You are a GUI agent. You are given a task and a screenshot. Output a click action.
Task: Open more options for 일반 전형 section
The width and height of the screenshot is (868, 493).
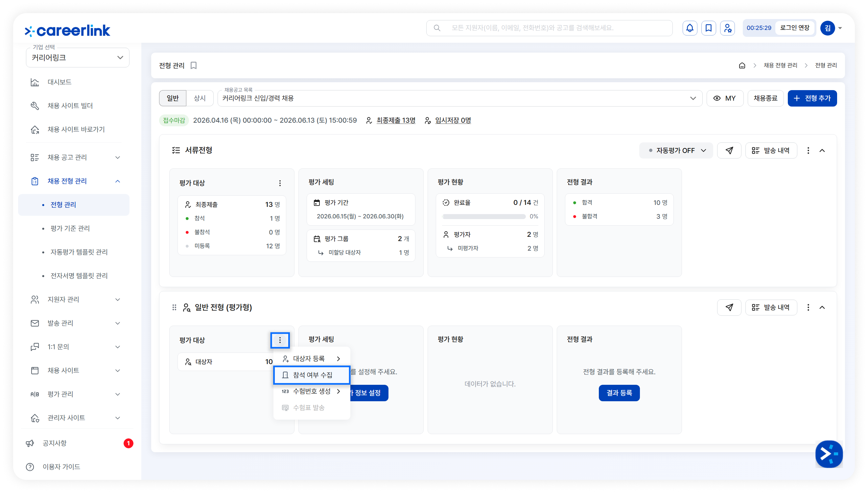pyautogui.click(x=808, y=308)
